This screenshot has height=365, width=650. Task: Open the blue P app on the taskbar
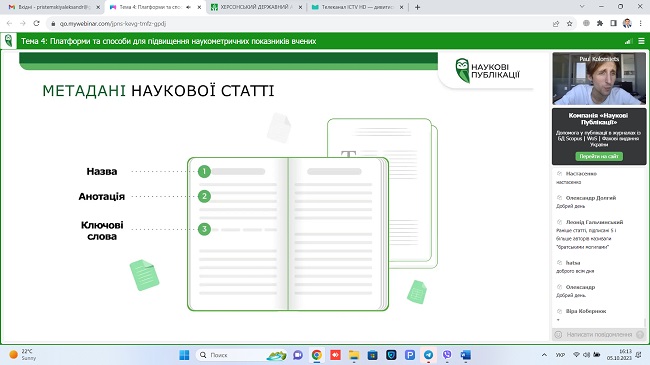410,355
